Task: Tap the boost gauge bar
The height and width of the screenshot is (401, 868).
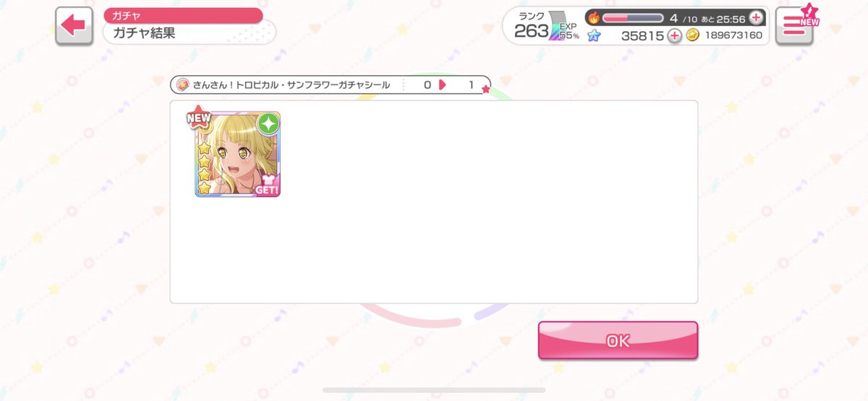Action: point(632,17)
